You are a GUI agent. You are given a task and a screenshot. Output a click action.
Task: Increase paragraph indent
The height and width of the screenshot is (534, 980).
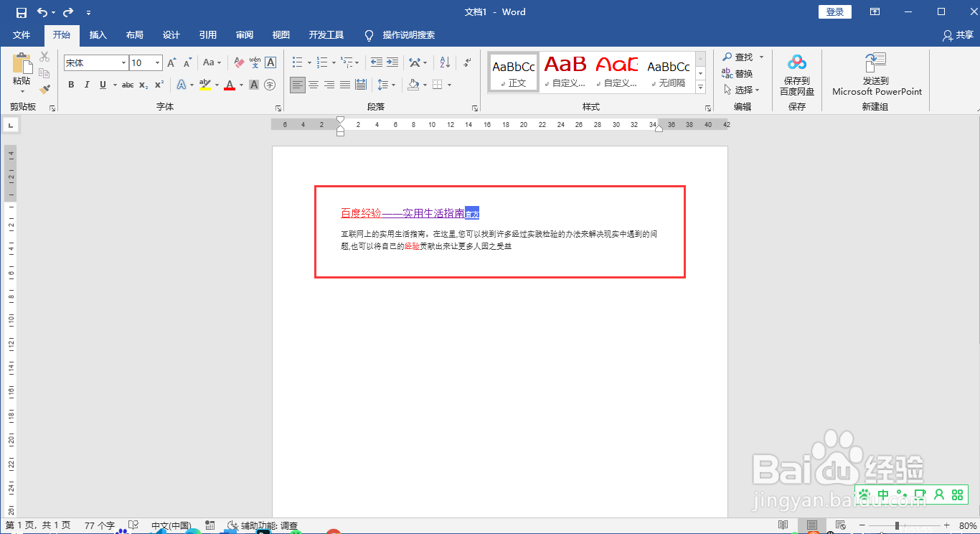[x=392, y=63]
